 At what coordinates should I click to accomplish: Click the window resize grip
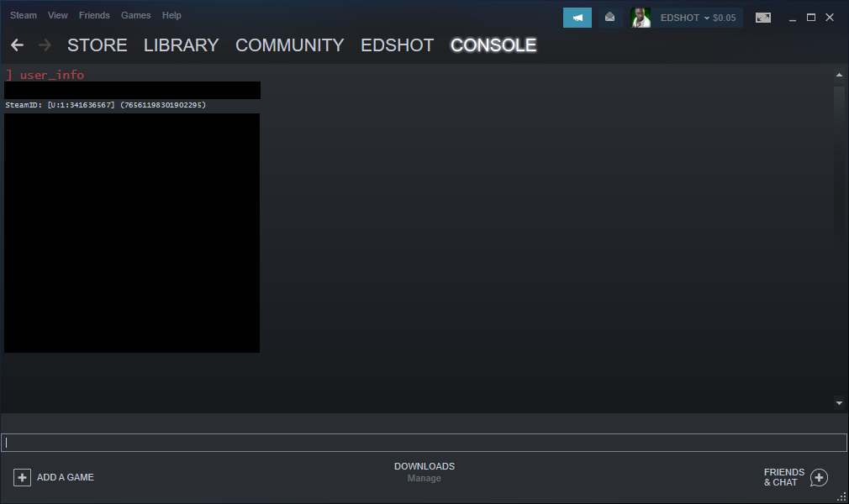[841, 496]
